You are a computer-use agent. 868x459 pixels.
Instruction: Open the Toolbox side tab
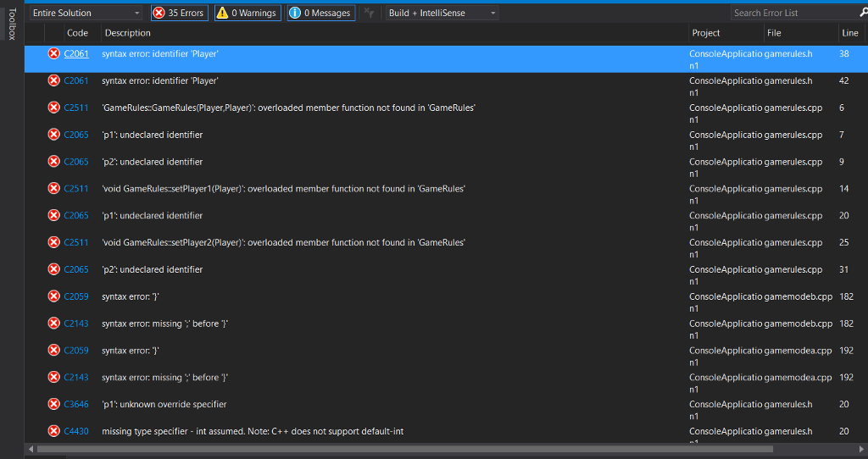coord(12,25)
